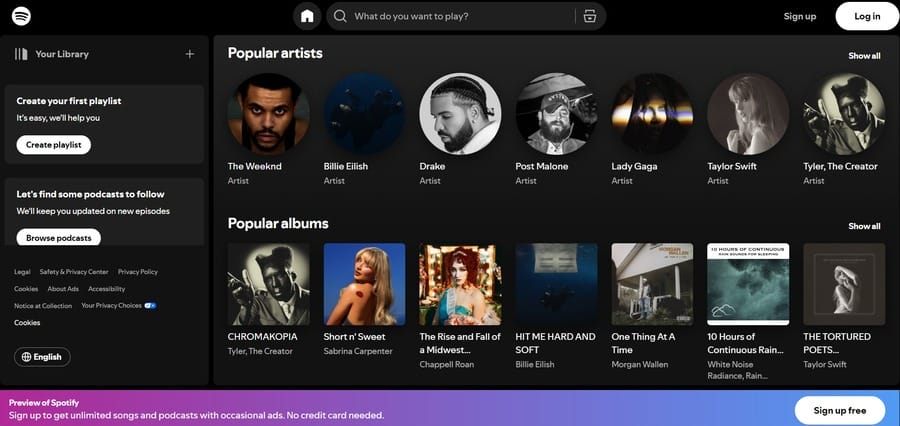Click the white Cookies link above English
This screenshot has height=426, width=900.
point(27,323)
